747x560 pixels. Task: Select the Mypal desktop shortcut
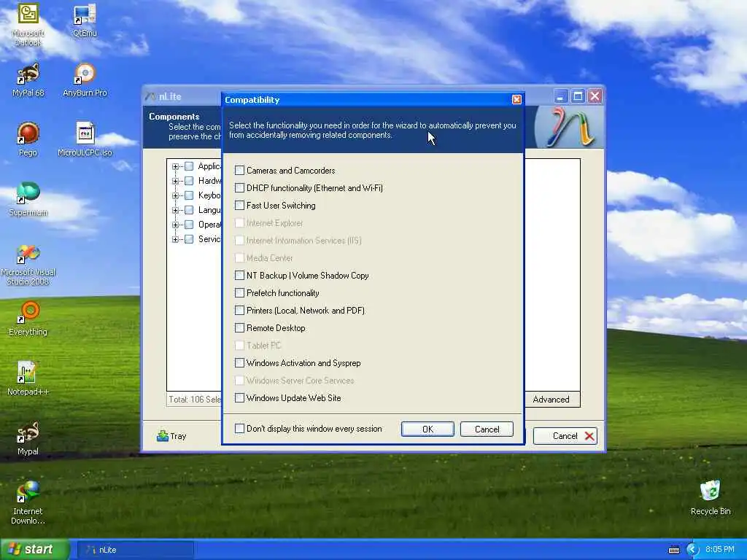point(28,438)
